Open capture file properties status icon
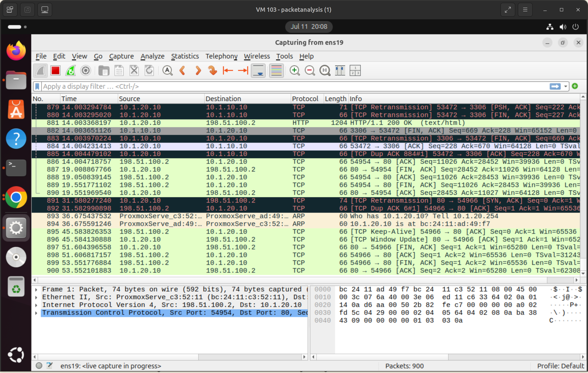Viewport: 588px width, 373px height. 50,366
